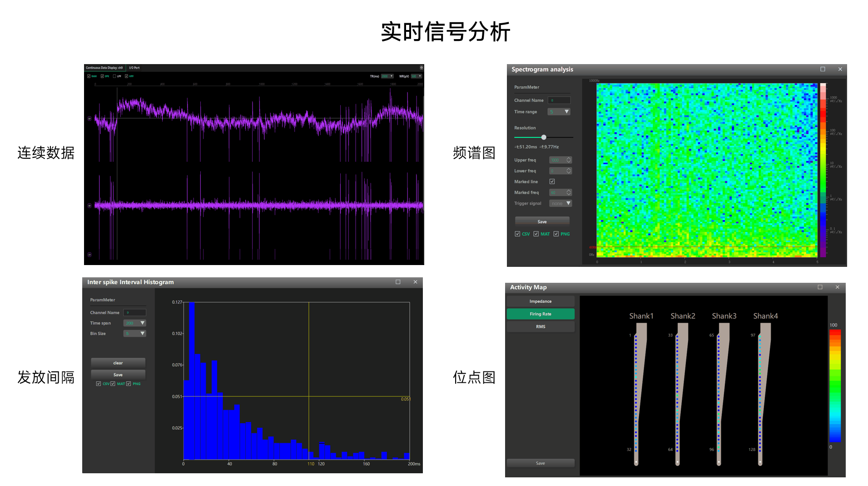Viewport: 868px width, 486px height.
Task: Close the Activity Map window
Action: point(837,287)
